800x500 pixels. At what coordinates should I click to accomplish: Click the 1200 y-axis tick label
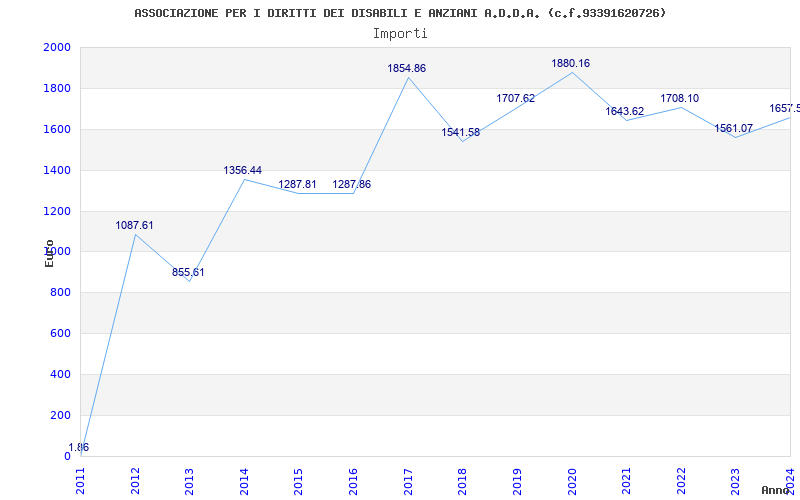(57, 211)
